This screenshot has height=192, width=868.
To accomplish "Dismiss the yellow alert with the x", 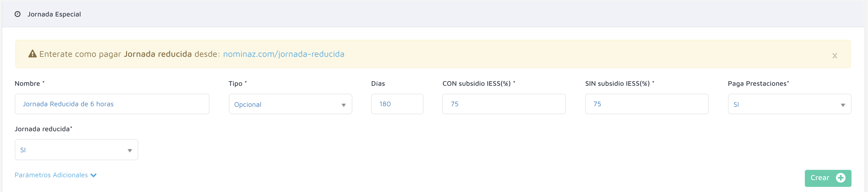I will (x=834, y=55).
